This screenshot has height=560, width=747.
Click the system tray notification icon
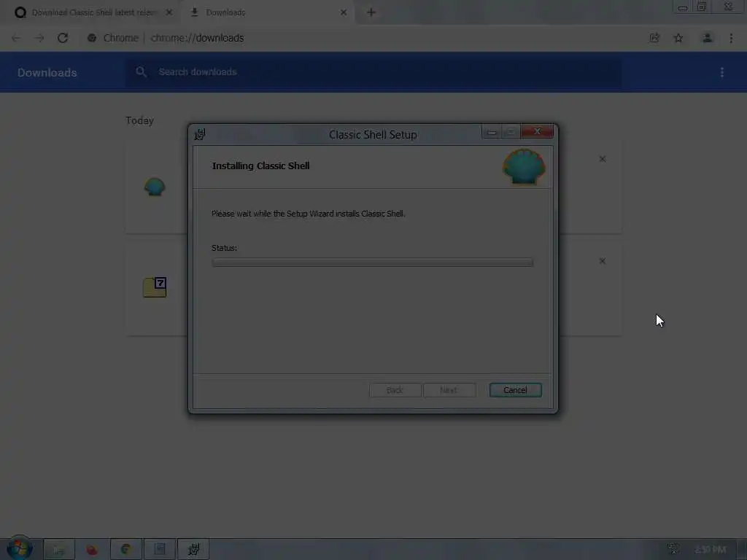pyautogui.click(x=673, y=549)
